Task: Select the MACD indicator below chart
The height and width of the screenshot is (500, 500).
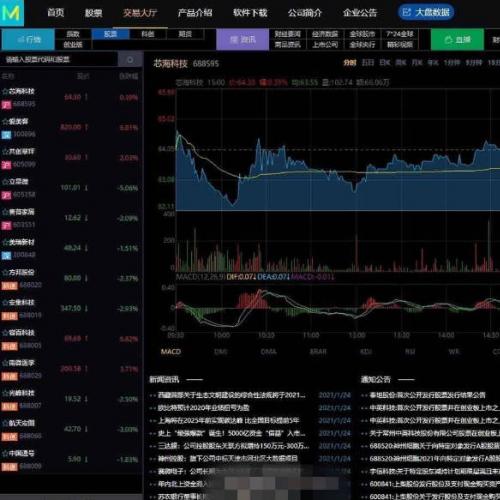Action: (x=171, y=352)
